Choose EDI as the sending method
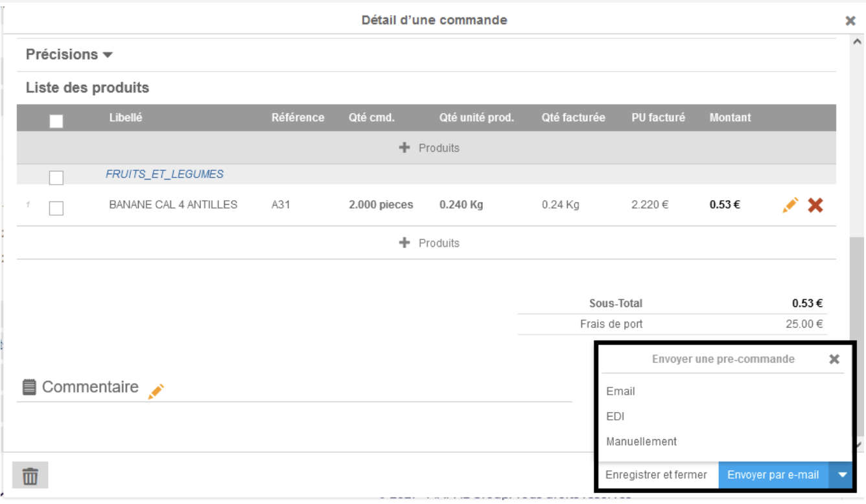This screenshot has width=866, height=504. click(x=615, y=417)
